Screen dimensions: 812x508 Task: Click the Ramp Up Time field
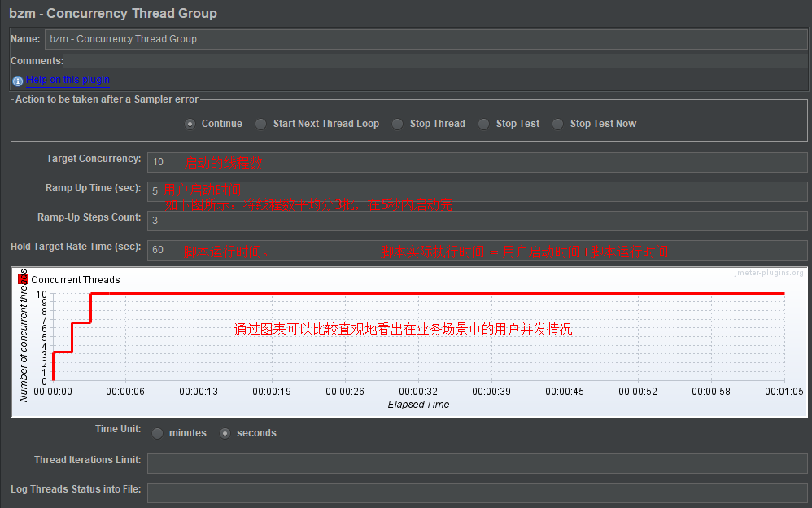click(477, 191)
